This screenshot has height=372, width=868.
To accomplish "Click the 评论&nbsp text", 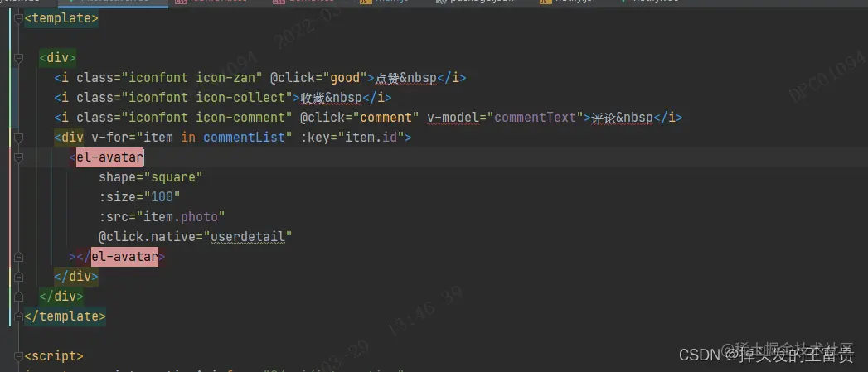I will pos(623,118).
